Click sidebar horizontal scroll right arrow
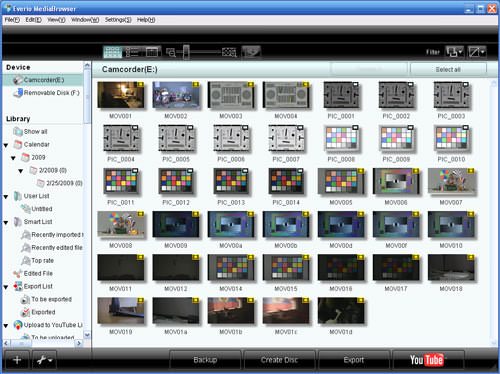The height and width of the screenshot is (374, 500). point(79,343)
